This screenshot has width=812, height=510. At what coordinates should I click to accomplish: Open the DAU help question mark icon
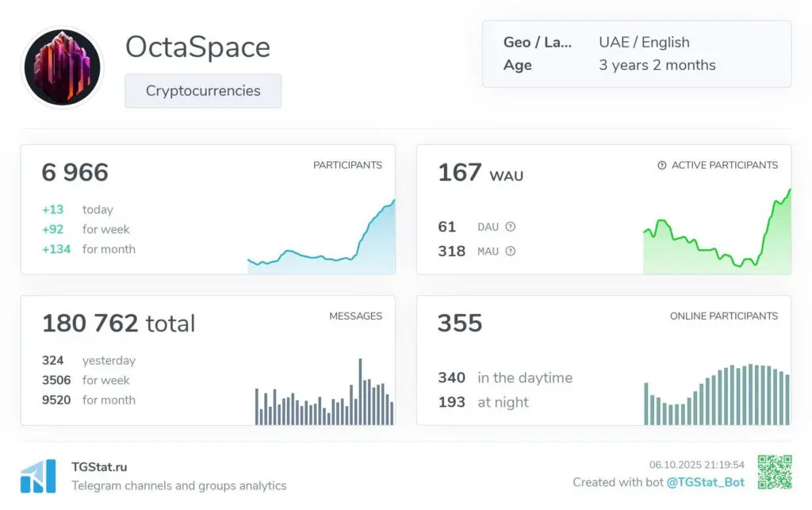[x=511, y=226]
